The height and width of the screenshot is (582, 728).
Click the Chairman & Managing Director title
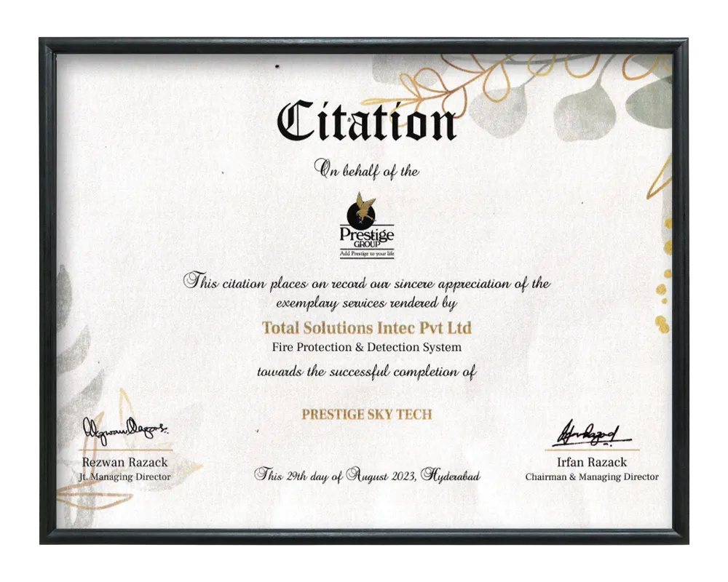[x=592, y=477]
